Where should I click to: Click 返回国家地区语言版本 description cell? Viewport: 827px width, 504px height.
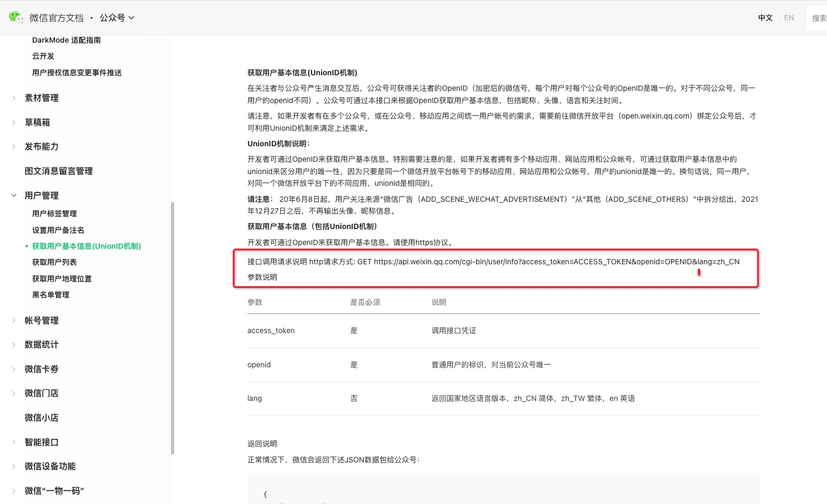533,398
